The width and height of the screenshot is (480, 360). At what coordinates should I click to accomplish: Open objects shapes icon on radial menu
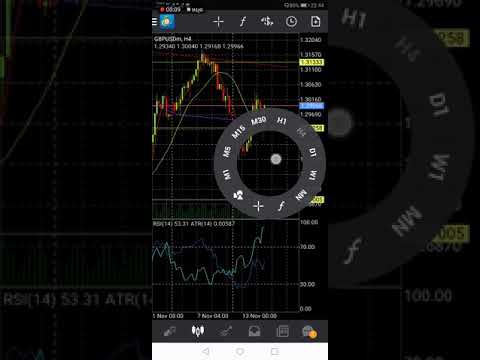pos(238,195)
